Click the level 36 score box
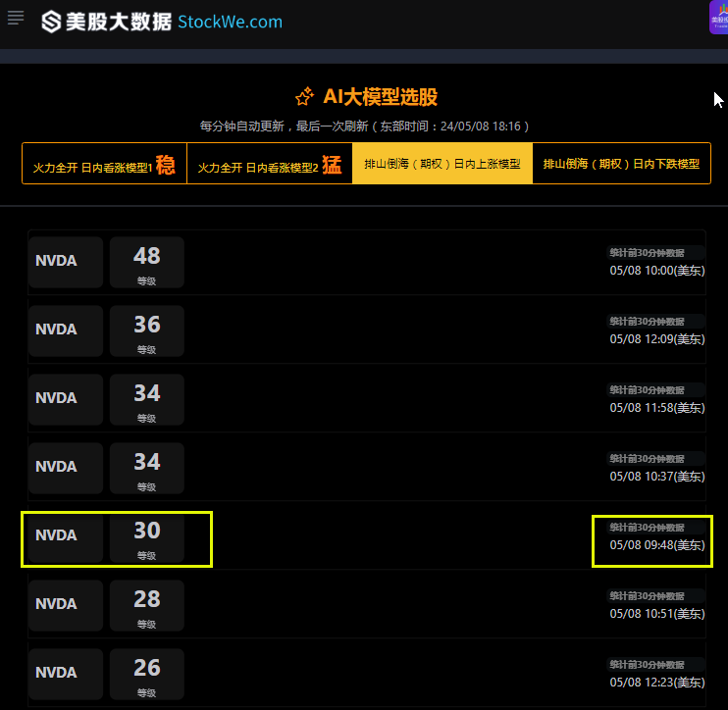The image size is (728, 710). (x=147, y=330)
